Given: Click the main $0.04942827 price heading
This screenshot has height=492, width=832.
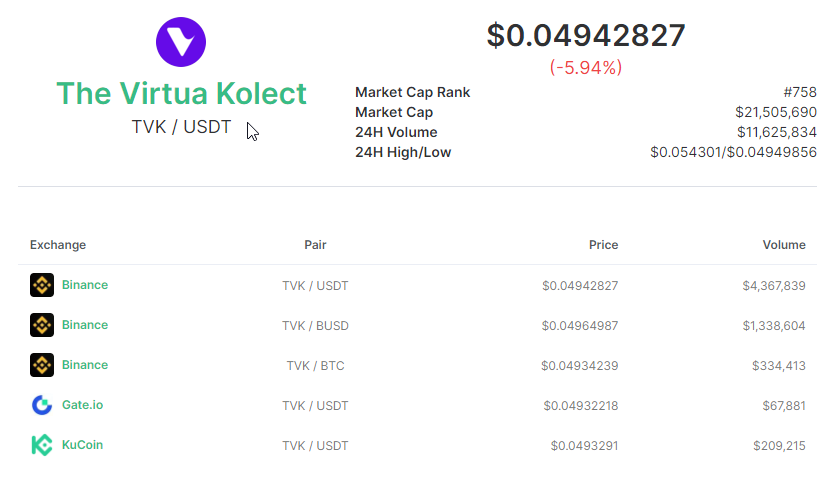Looking at the screenshot, I should (586, 36).
